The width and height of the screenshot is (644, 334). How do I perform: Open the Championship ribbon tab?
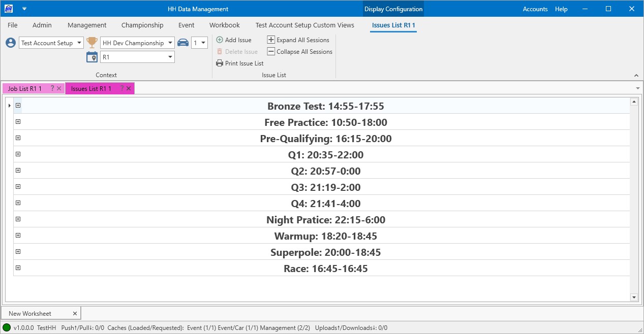pos(142,25)
